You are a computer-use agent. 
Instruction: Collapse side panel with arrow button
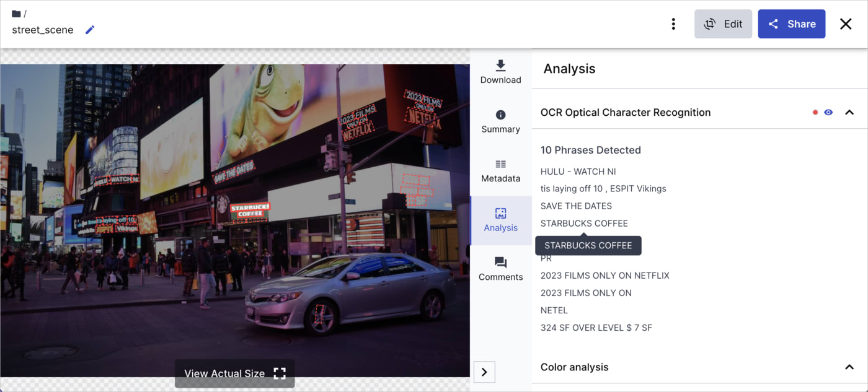(x=484, y=372)
